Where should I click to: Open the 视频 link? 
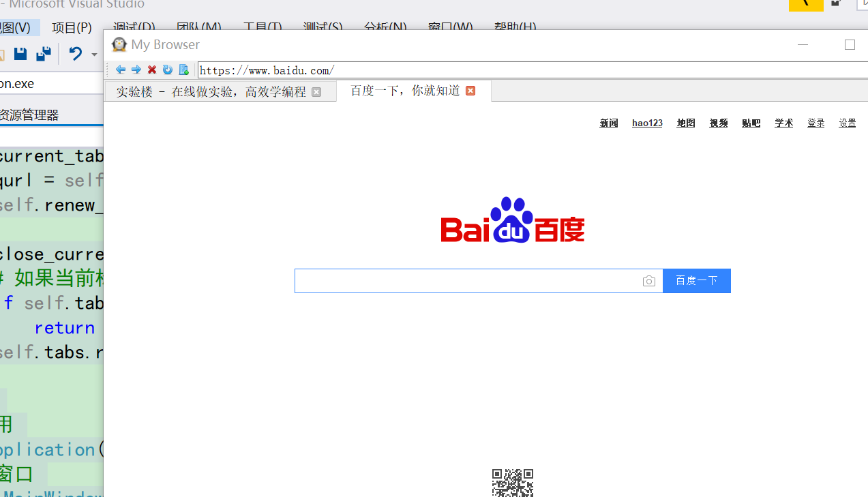click(719, 123)
